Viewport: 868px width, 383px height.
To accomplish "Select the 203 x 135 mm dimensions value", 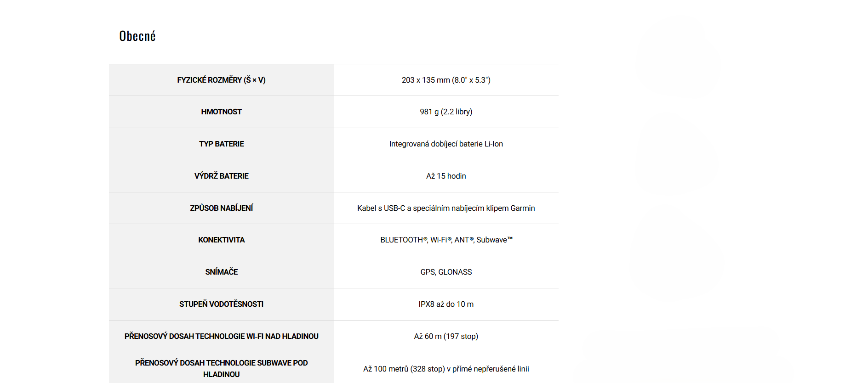I will pyautogui.click(x=445, y=80).
